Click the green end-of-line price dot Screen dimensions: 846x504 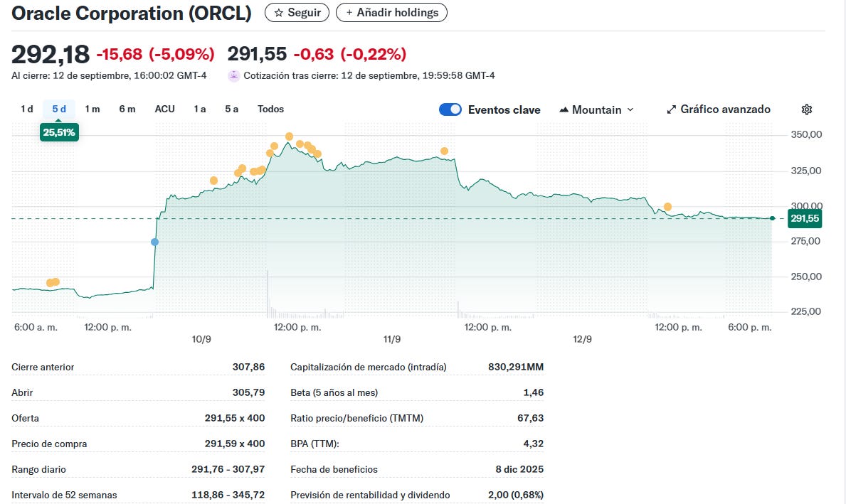click(x=773, y=218)
